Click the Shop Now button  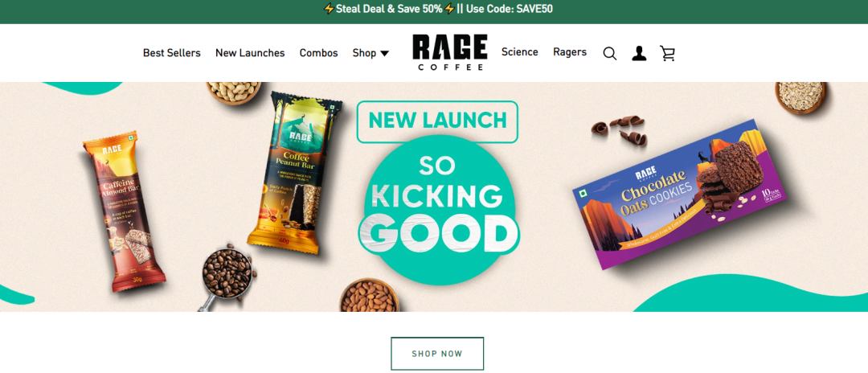tap(437, 354)
